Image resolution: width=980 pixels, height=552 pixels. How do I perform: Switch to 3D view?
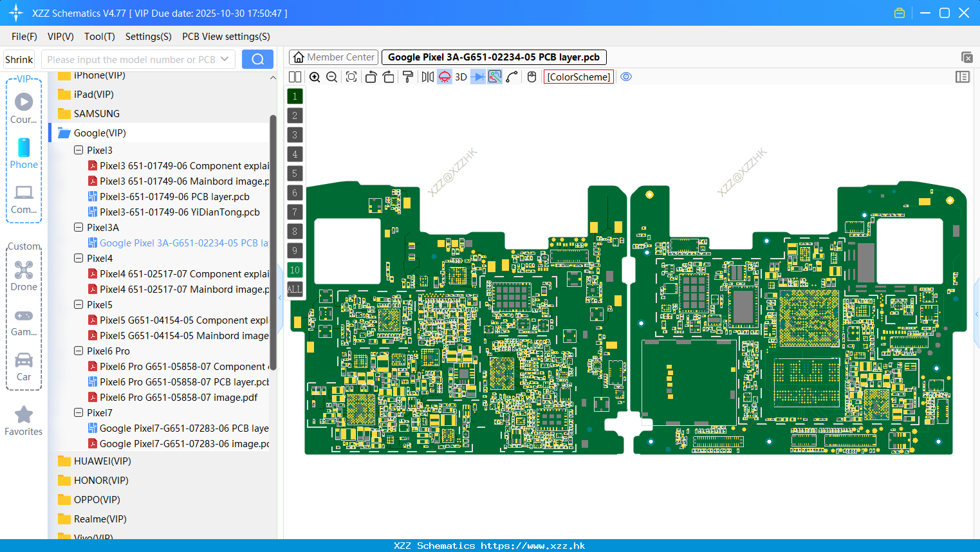pyautogui.click(x=461, y=77)
